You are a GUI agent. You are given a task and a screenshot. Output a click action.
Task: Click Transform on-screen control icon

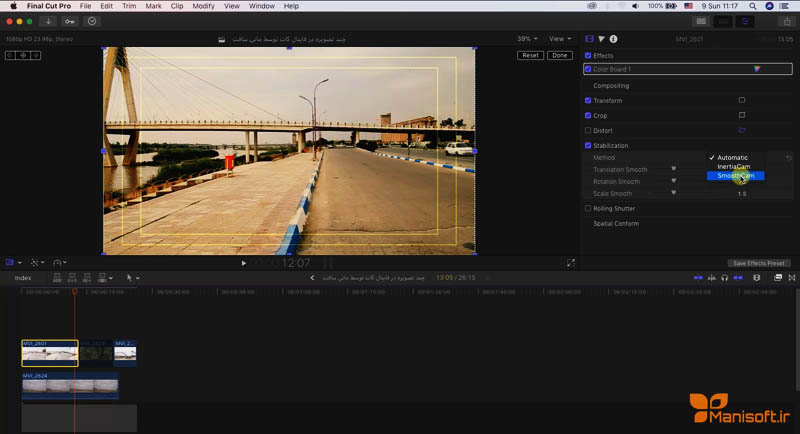click(742, 100)
